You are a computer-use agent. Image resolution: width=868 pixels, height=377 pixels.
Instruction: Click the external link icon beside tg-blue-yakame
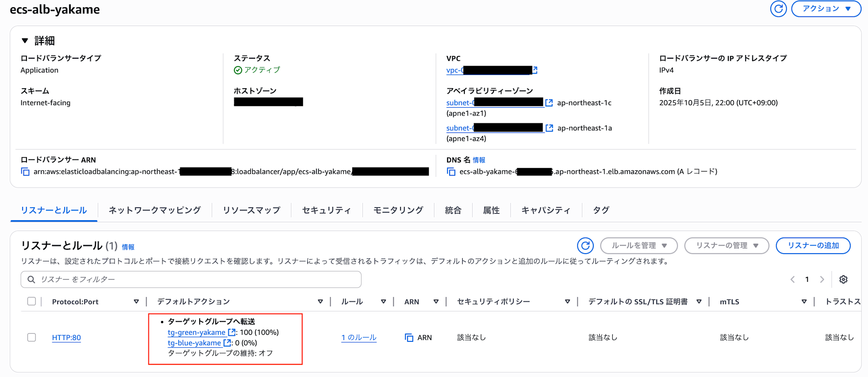(227, 343)
